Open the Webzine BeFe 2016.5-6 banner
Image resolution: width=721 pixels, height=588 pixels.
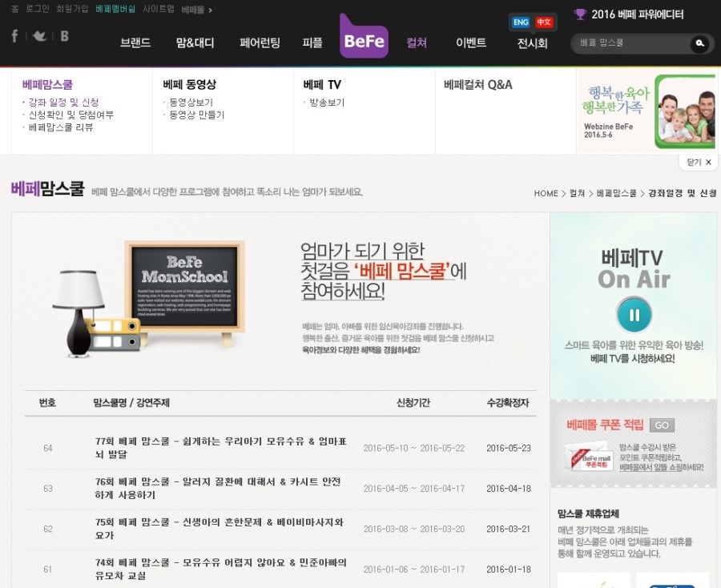pyautogui.click(x=646, y=111)
